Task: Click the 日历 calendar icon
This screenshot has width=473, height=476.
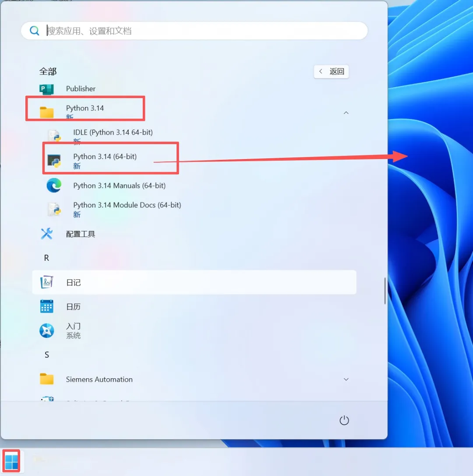Action: pos(47,306)
